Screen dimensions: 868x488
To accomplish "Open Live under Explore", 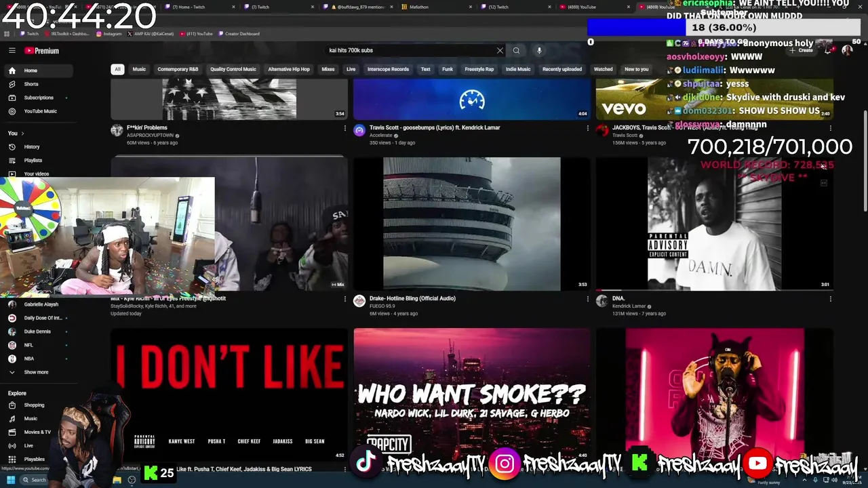I will [x=28, y=446].
